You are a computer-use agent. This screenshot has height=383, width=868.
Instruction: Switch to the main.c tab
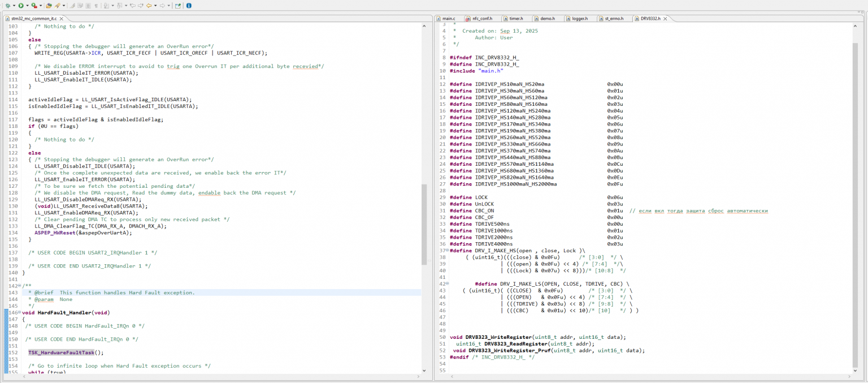(448, 19)
